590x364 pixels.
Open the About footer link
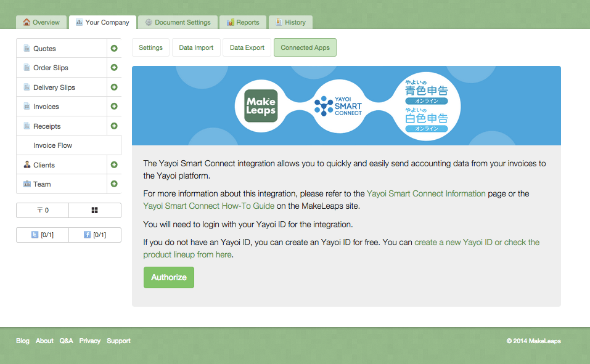pyautogui.click(x=44, y=341)
